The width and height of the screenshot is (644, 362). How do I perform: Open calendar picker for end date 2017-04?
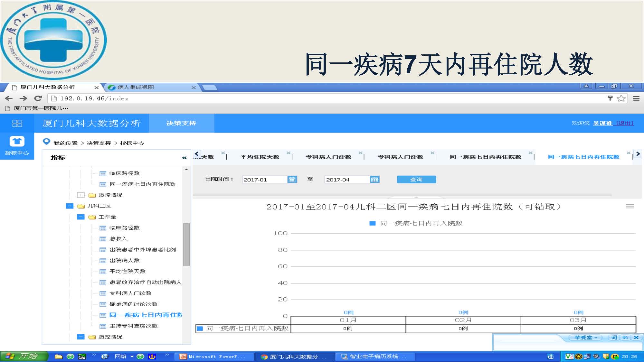(x=375, y=180)
